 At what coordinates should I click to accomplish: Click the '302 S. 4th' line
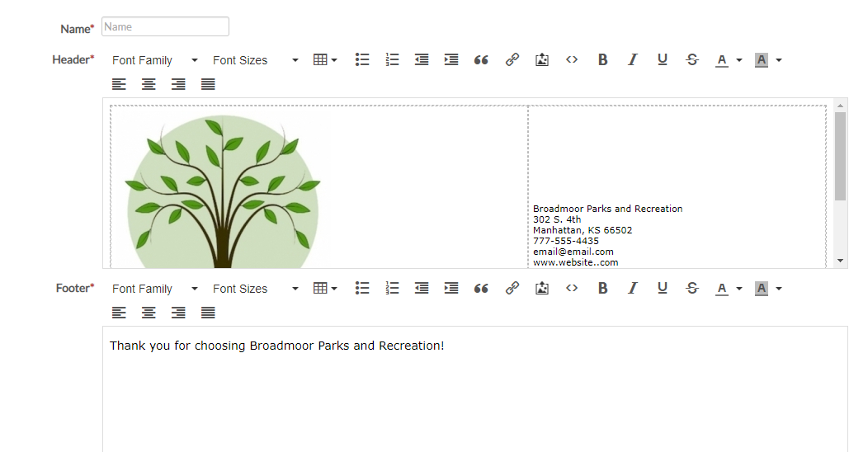557,219
